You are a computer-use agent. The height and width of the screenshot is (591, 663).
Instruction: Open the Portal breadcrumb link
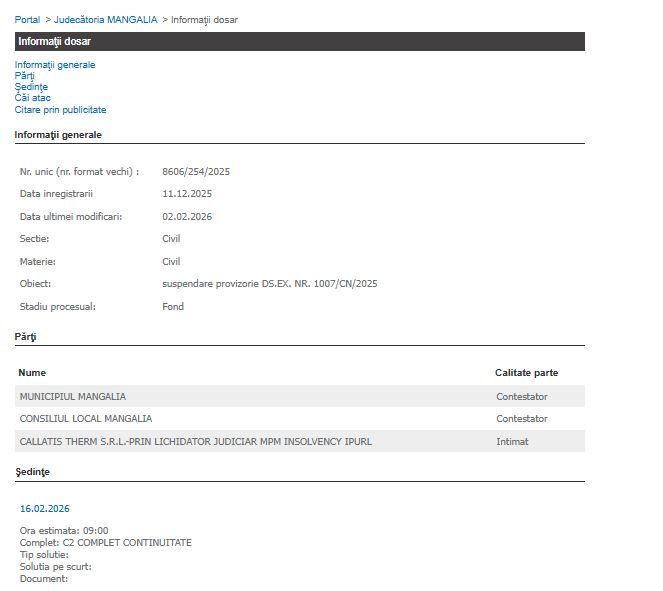point(27,20)
